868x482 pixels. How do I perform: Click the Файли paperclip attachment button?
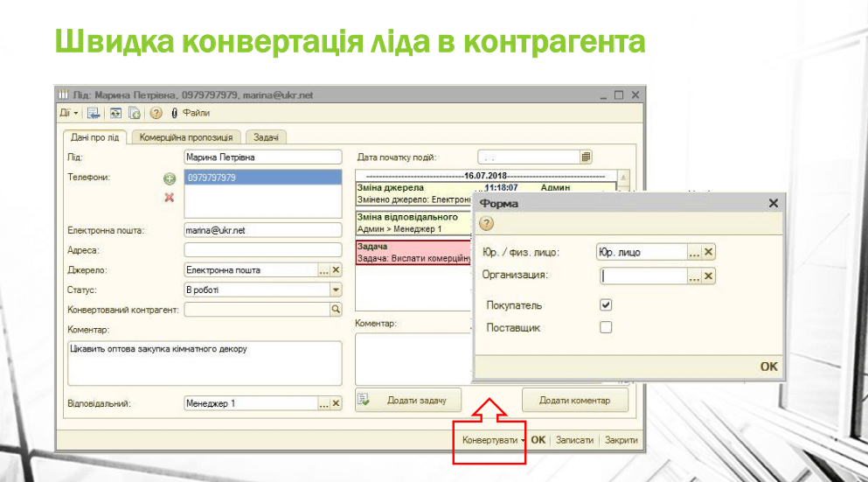190,113
